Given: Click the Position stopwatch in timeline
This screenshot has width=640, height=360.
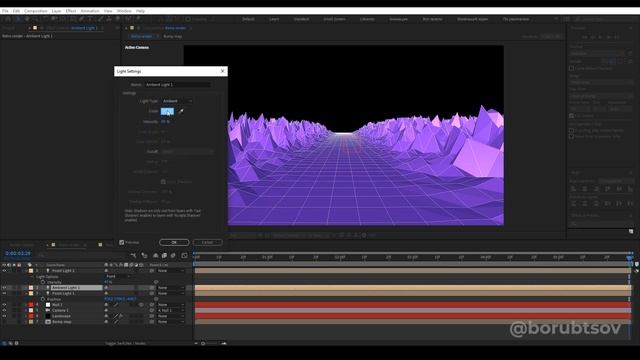Looking at the screenshot, I should pos(43,299).
